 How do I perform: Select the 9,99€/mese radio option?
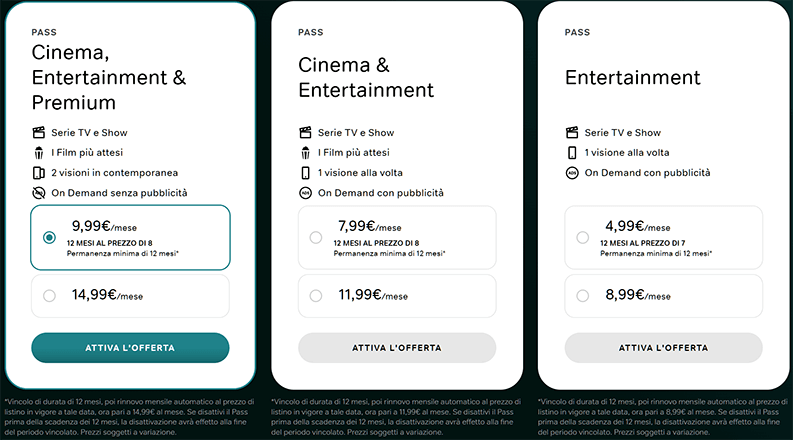[49, 237]
